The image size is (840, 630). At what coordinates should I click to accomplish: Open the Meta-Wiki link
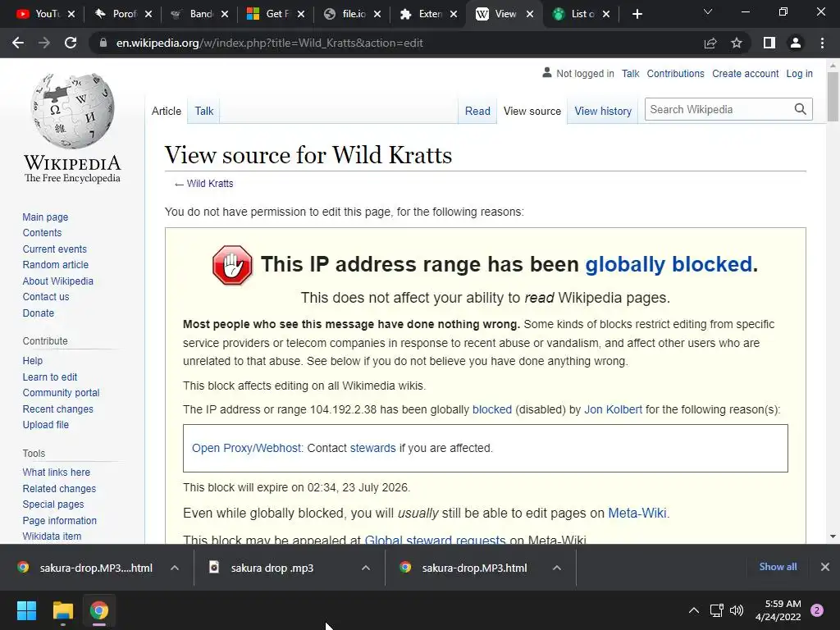[637, 513]
